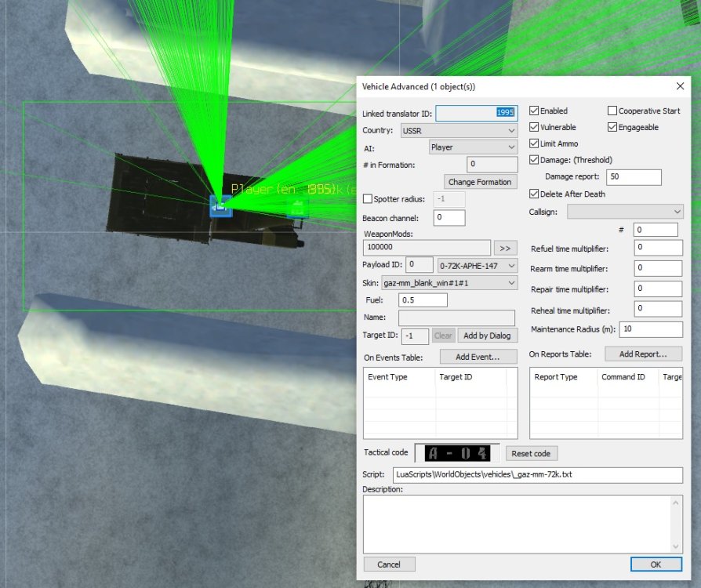Enable the Cooperative Start checkbox
Viewport: 701px width, 588px height.
coord(613,111)
